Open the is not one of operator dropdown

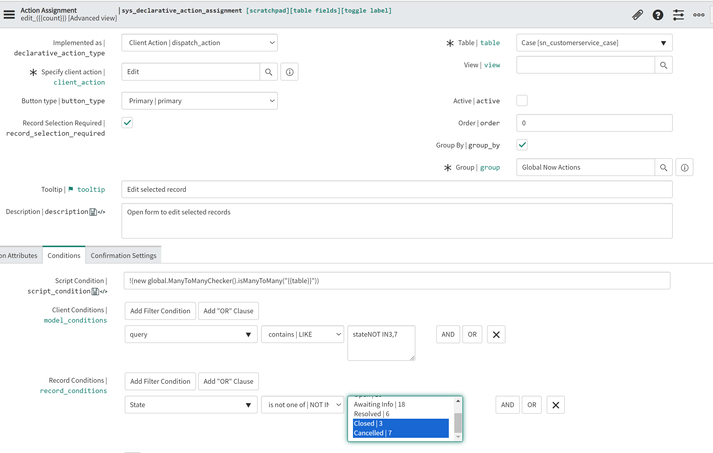point(302,405)
